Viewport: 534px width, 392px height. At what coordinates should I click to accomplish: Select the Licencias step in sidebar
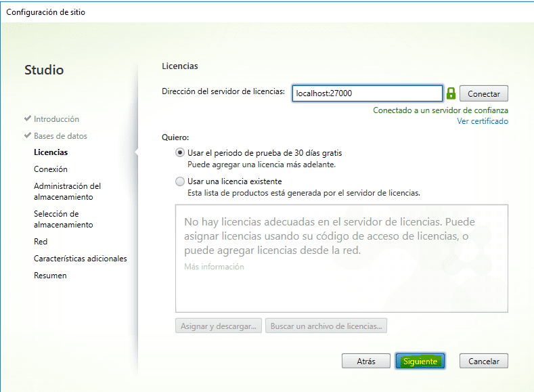(x=51, y=152)
